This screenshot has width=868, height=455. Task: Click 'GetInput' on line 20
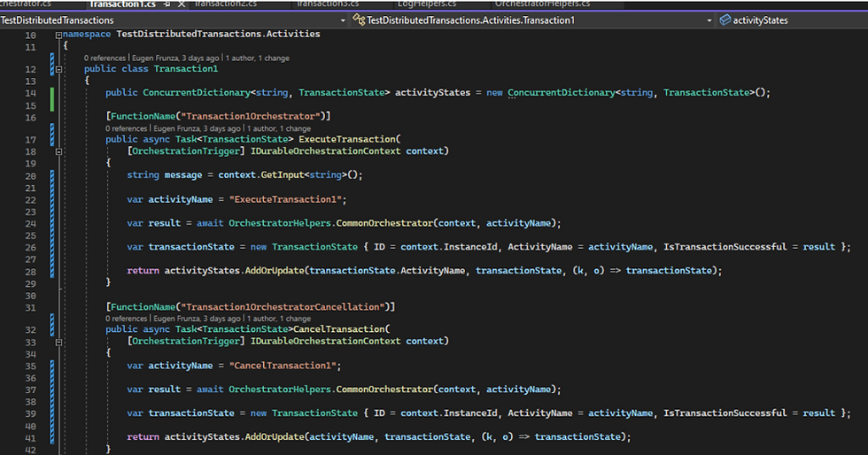coord(283,175)
